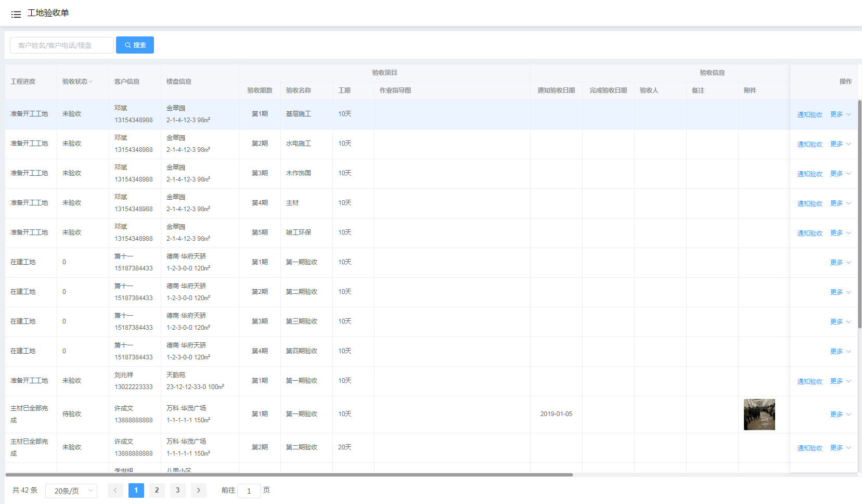
Task: Click the previous page arrow
Action: point(115,490)
